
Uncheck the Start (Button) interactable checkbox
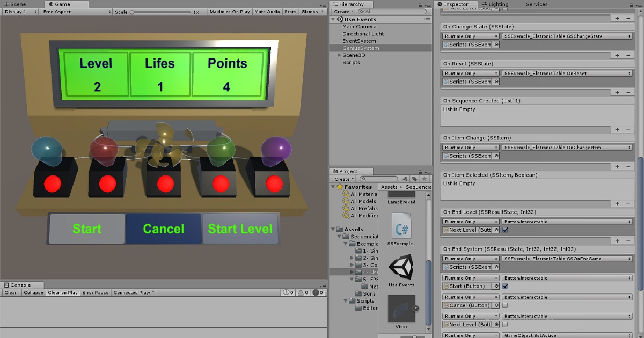[x=505, y=286]
